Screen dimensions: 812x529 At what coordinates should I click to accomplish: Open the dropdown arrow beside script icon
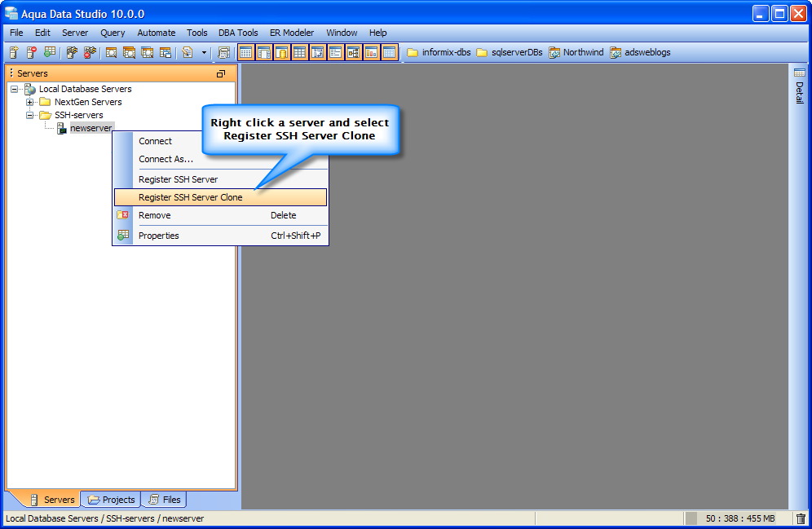[x=204, y=52]
